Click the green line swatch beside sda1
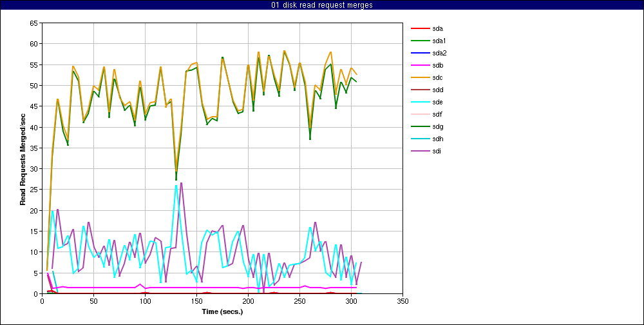 (x=419, y=41)
